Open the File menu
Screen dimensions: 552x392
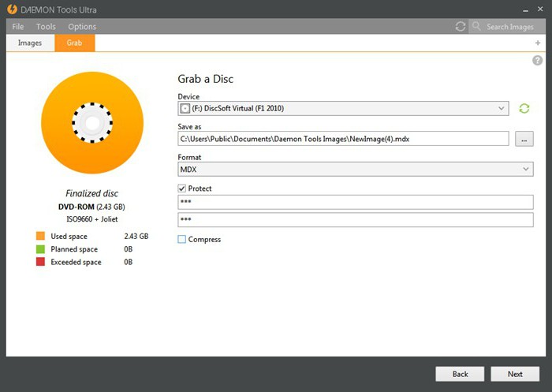pyautogui.click(x=17, y=26)
